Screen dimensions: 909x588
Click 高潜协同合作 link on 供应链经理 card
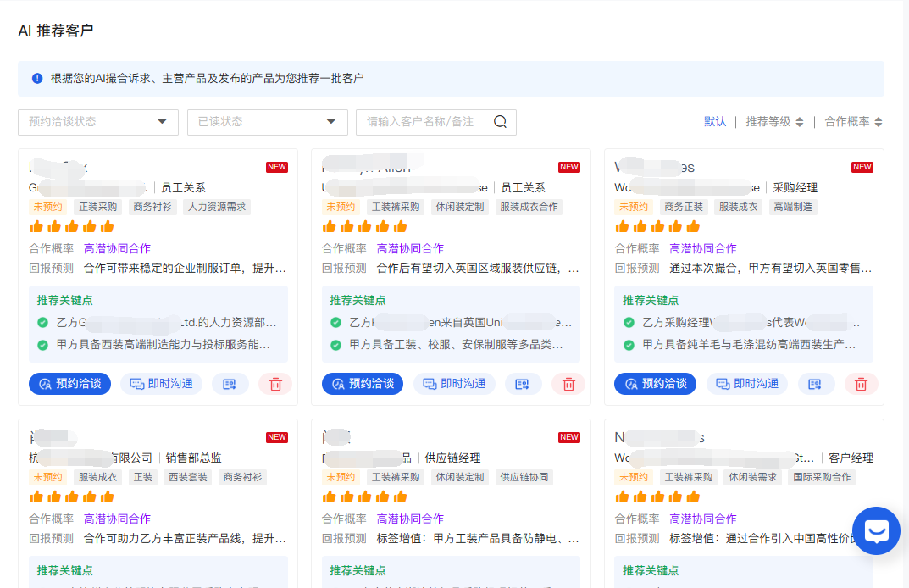(410, 519)
